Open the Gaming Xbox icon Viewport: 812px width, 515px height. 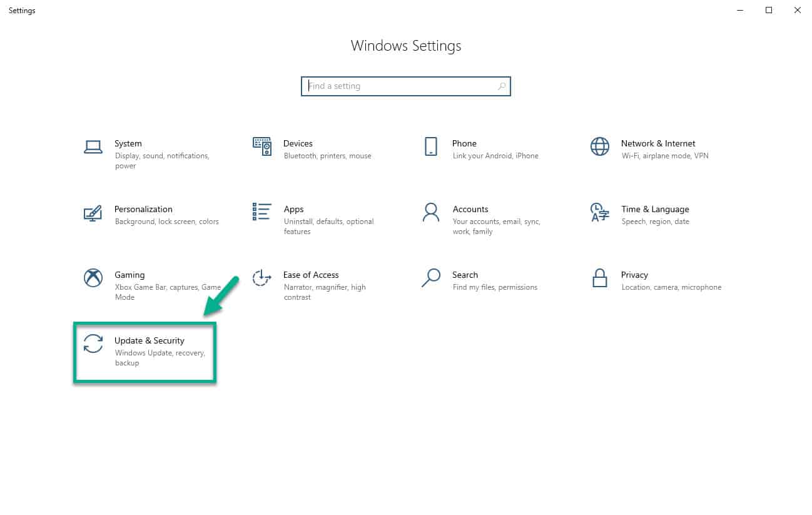point(93,278)
